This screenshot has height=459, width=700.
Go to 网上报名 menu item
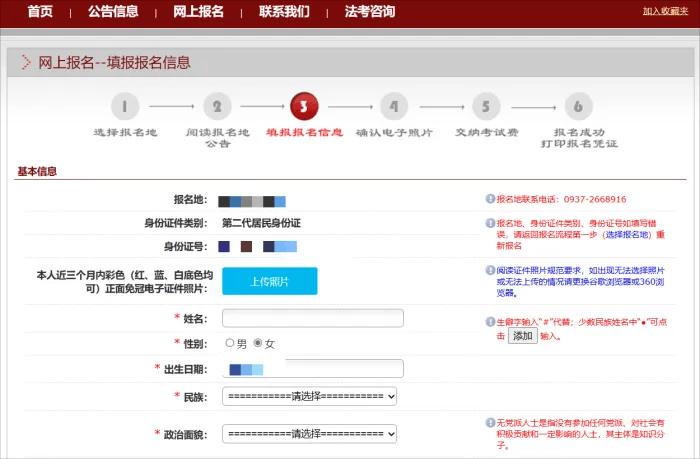[198, 12]
